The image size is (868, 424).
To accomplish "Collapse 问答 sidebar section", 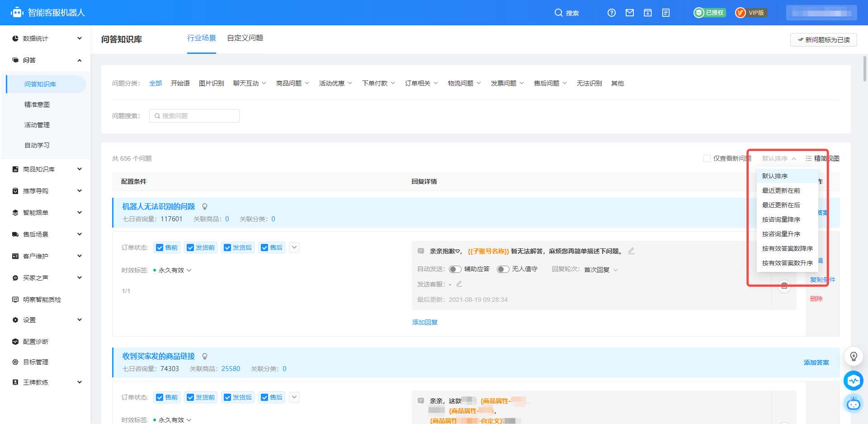I will 45,60.
